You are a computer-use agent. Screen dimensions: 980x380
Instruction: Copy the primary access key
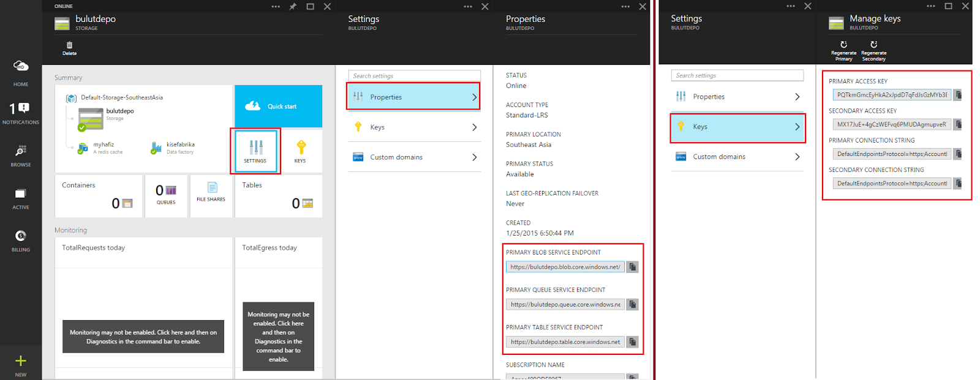coord(958,95)
